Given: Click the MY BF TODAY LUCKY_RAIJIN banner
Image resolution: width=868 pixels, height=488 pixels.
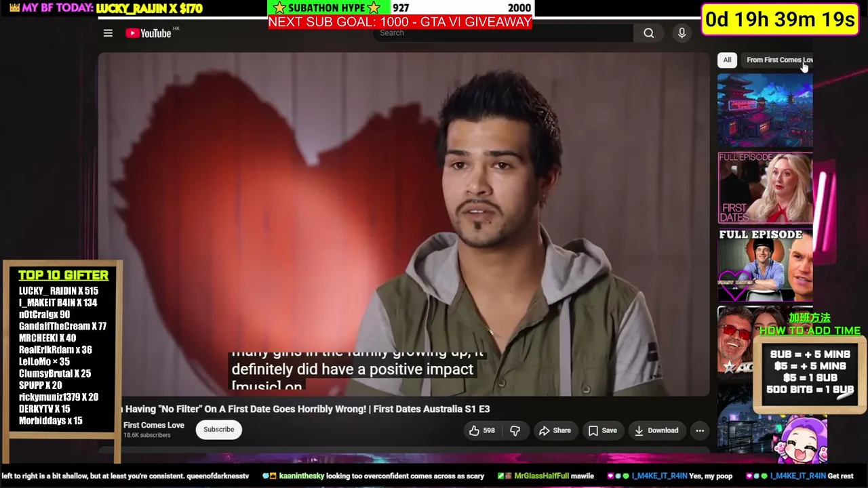Looking at the screenshot, I should (x=104, y=9).
